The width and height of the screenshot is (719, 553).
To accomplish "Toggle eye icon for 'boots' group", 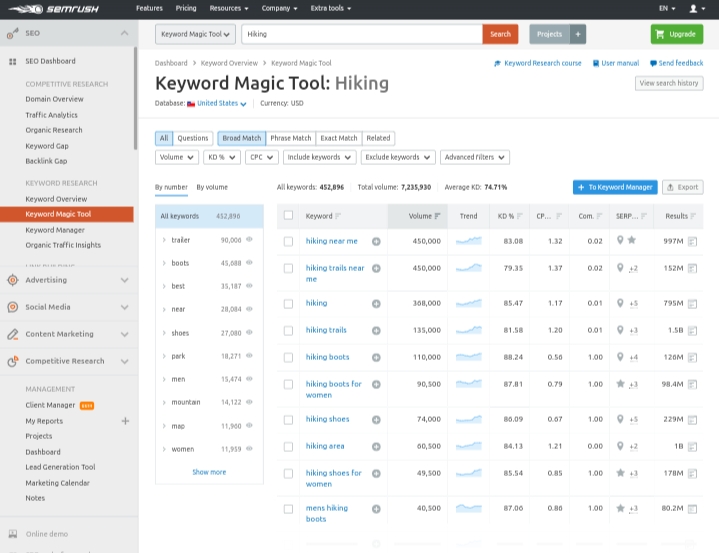I will click(249, 262).
